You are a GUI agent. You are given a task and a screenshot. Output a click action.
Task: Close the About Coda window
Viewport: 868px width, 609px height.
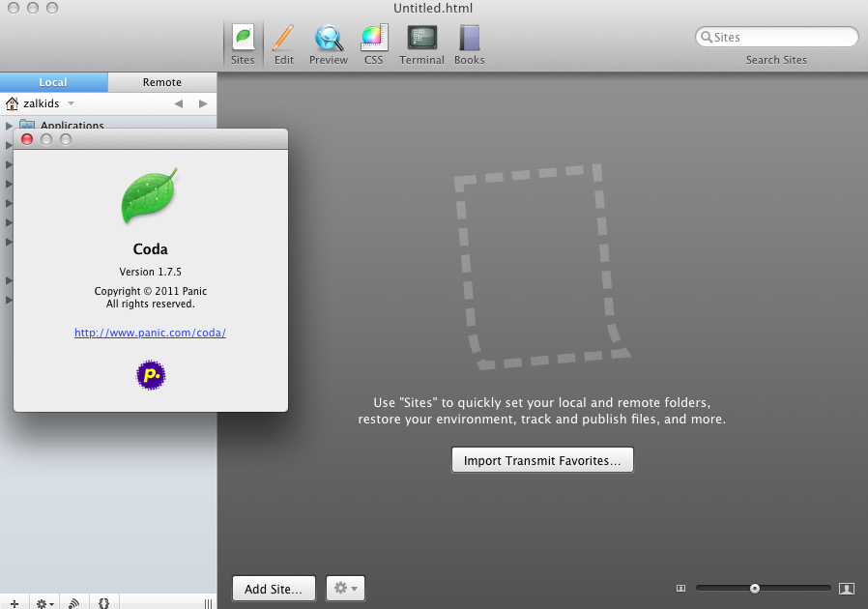[x=27, y=139]
